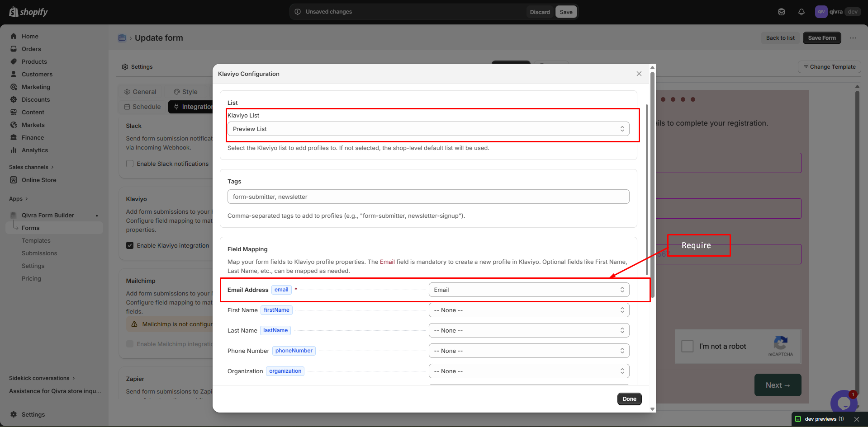Image resolution: width=868 pixels, height=427 pixels.
Task: Save unsaved changes in top bar
Action: [x=566, y=12]
